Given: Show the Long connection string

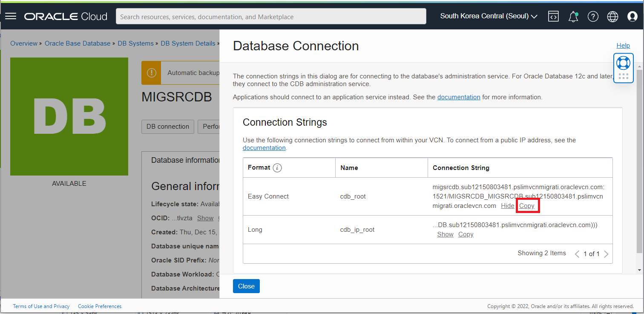Looking at the screenshot, I should 445,234.
